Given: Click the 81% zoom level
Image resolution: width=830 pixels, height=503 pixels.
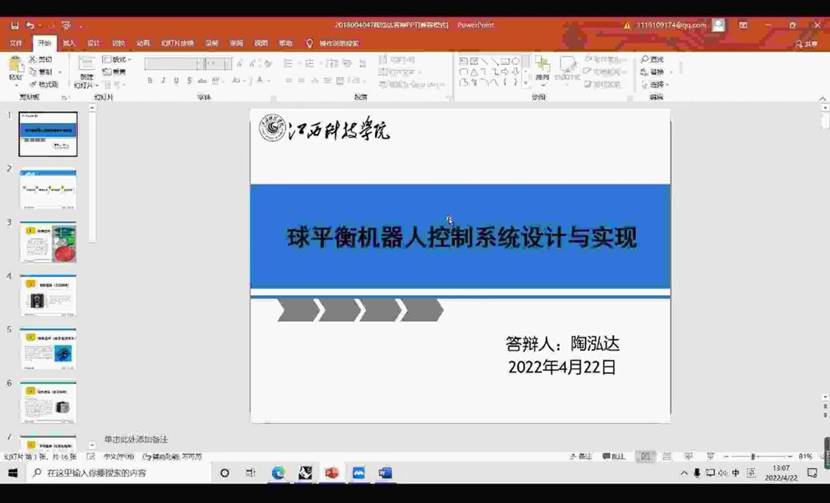Looking at the screenshot, I should coord(806,456).
